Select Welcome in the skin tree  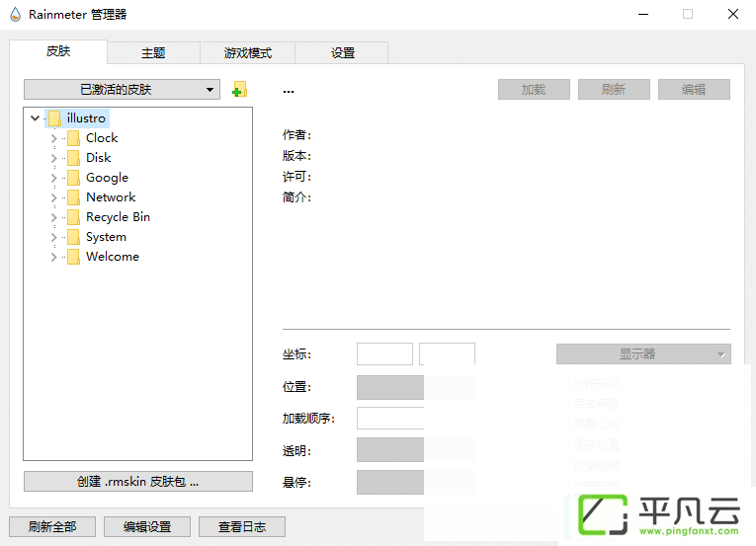tap(113, 257)
